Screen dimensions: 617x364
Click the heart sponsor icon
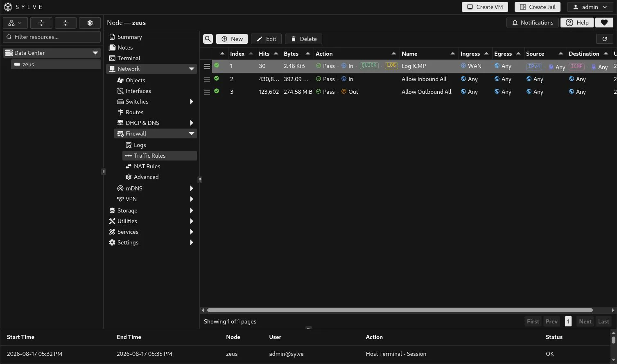pyautogui.click(x=604, y=23)
